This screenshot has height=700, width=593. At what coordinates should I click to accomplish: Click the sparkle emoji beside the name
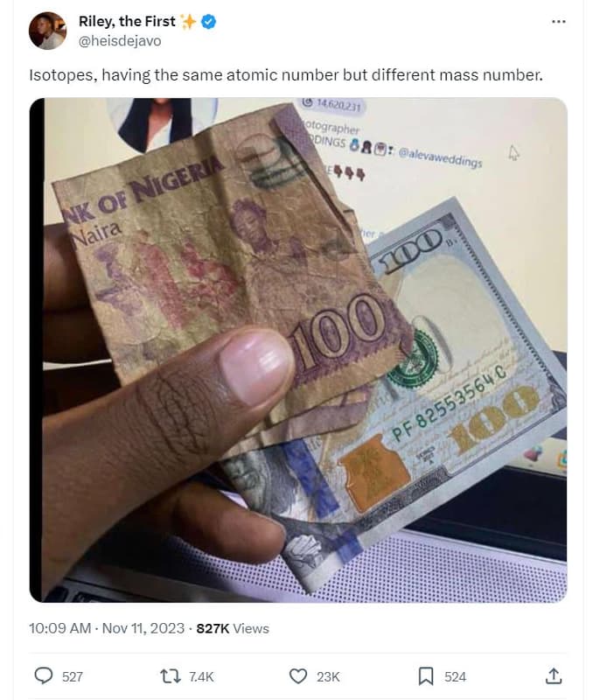[188, 21]
